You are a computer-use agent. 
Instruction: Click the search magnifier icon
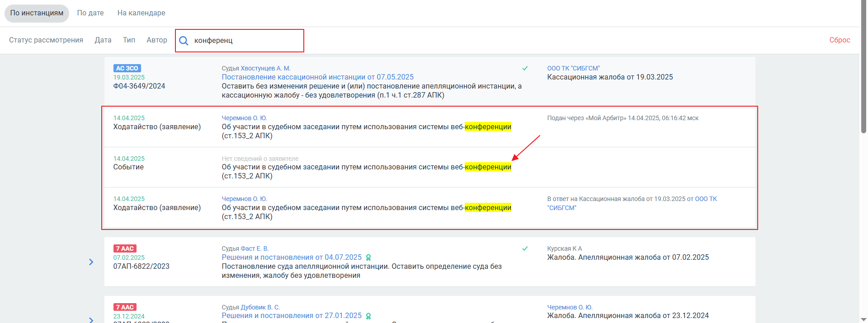[x=184, y=41]
